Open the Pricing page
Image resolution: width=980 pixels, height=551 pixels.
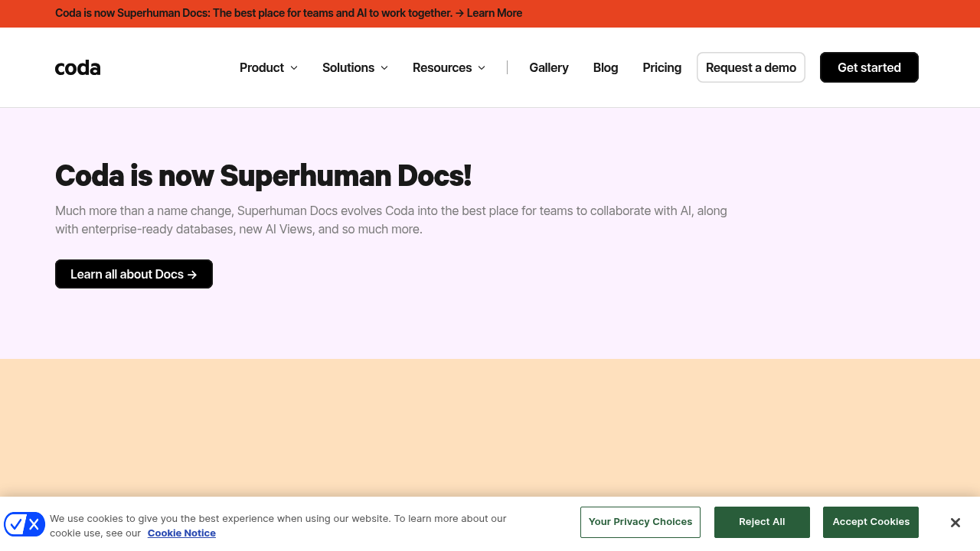tap(662, 67)
